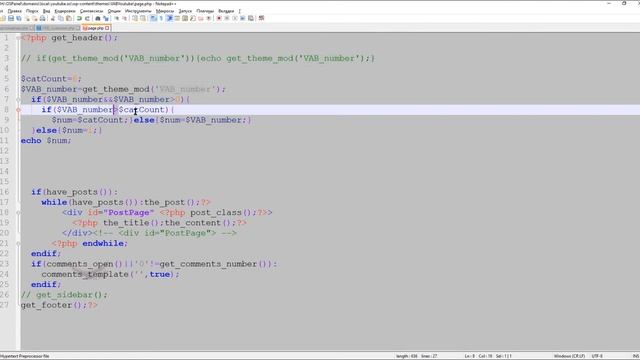Click Windows (CR LF) in status bar
This screenshot has width=640, height=360.
point(569,356)
